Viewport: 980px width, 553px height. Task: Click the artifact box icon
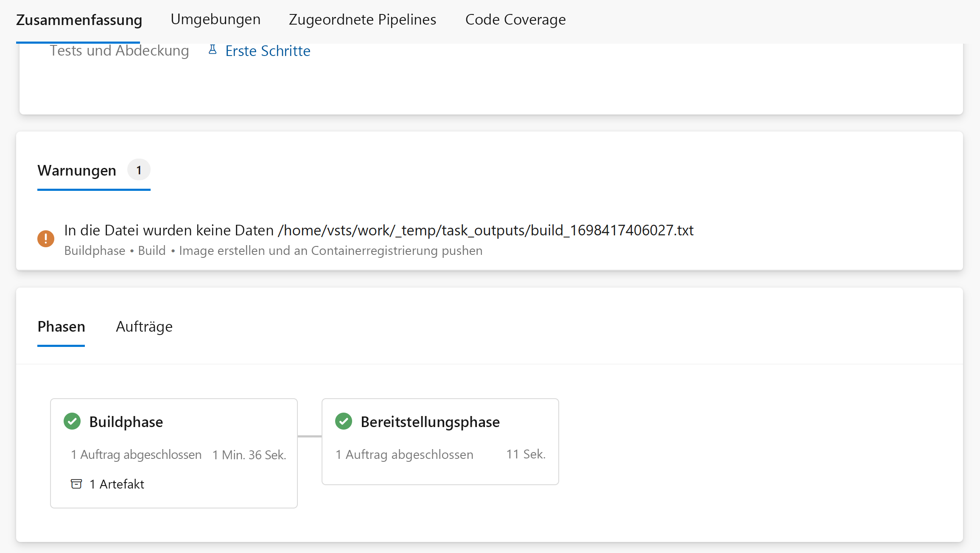76,484
